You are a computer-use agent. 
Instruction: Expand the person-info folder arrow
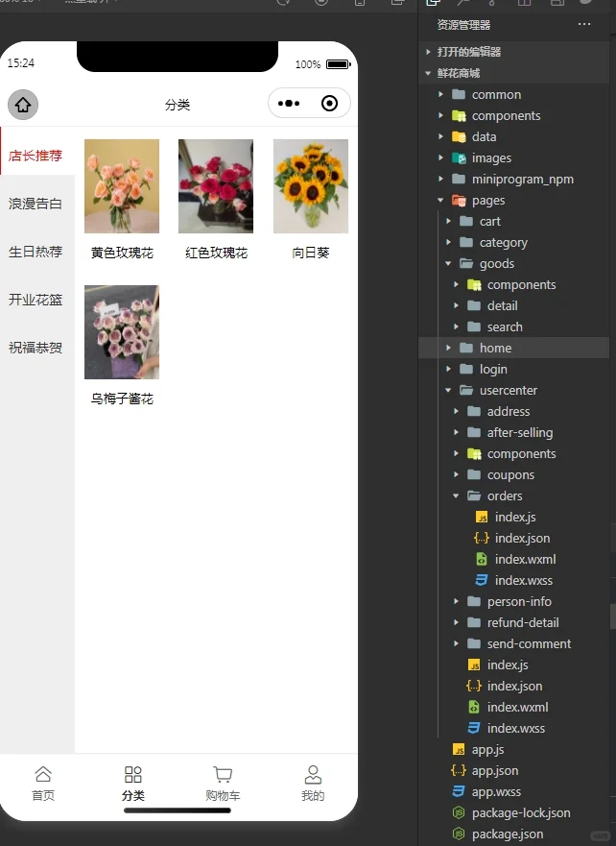pos(456,601)
